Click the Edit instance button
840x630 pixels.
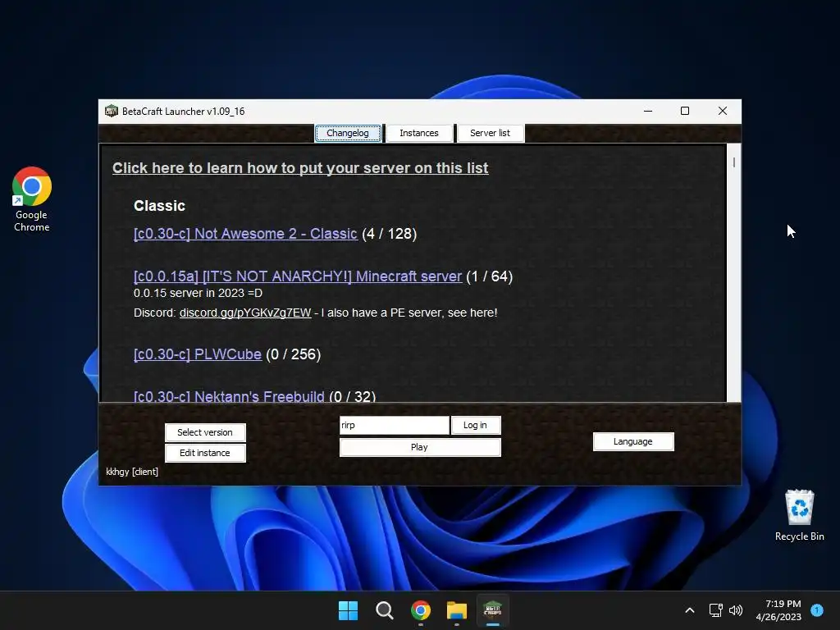(x=205, y=453)
